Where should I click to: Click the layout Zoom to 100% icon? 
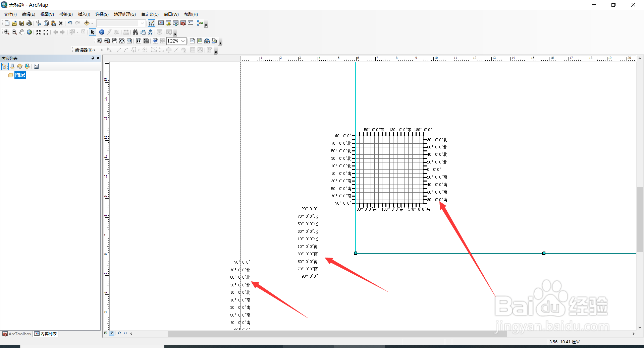click(x=129, y=41)
